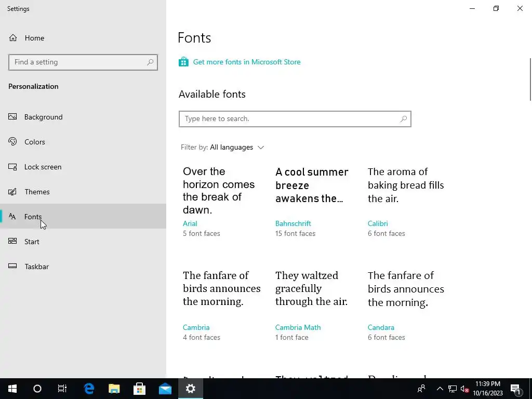Open Action Center notifications icon
Image resolution: width=532 pixels, height=399 pixels.
click(x=515, y=389)
